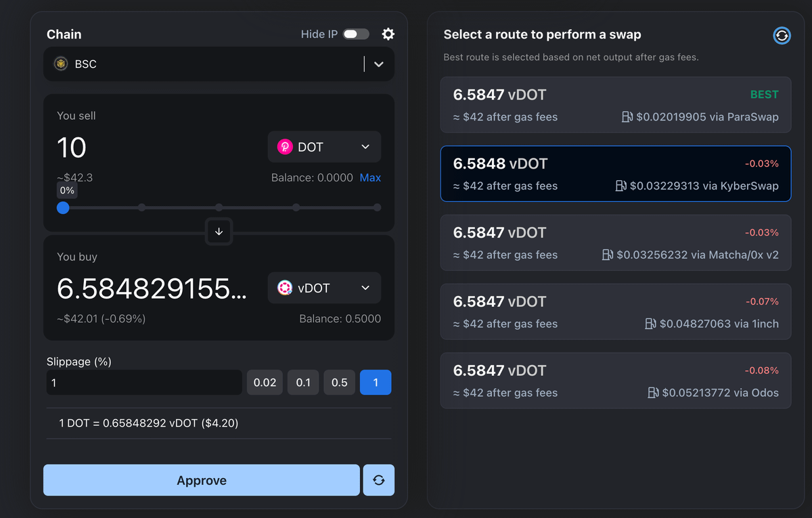Set the amount slider to the 75% dot

click(296, 208)
